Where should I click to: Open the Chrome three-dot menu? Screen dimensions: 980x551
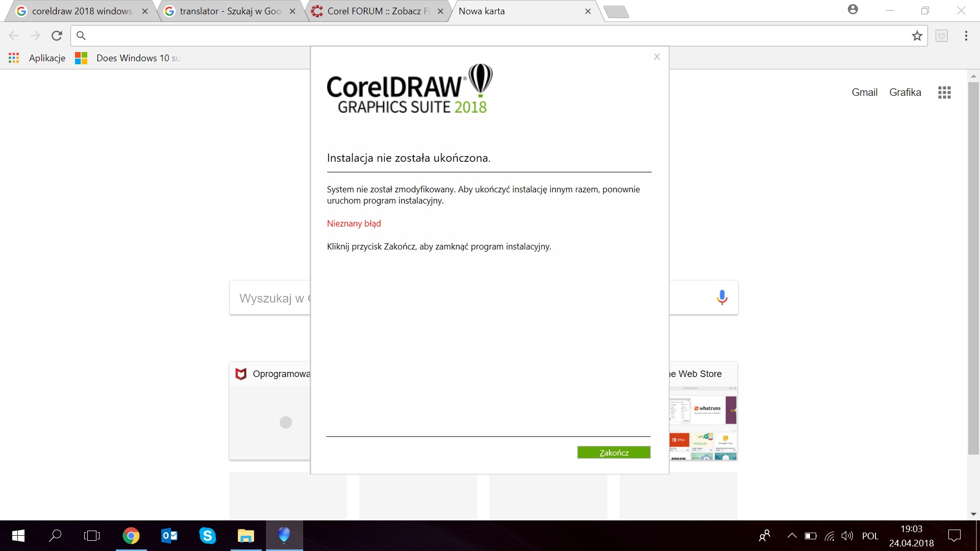[966, 36]
